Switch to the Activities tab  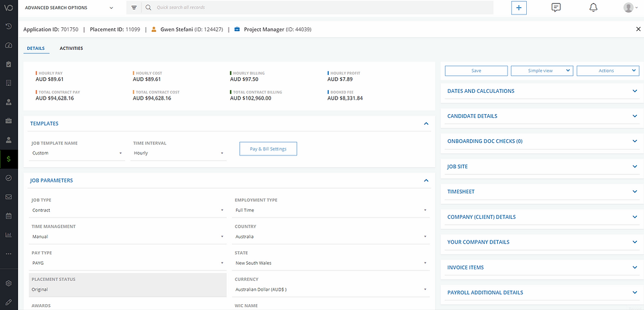71,48
